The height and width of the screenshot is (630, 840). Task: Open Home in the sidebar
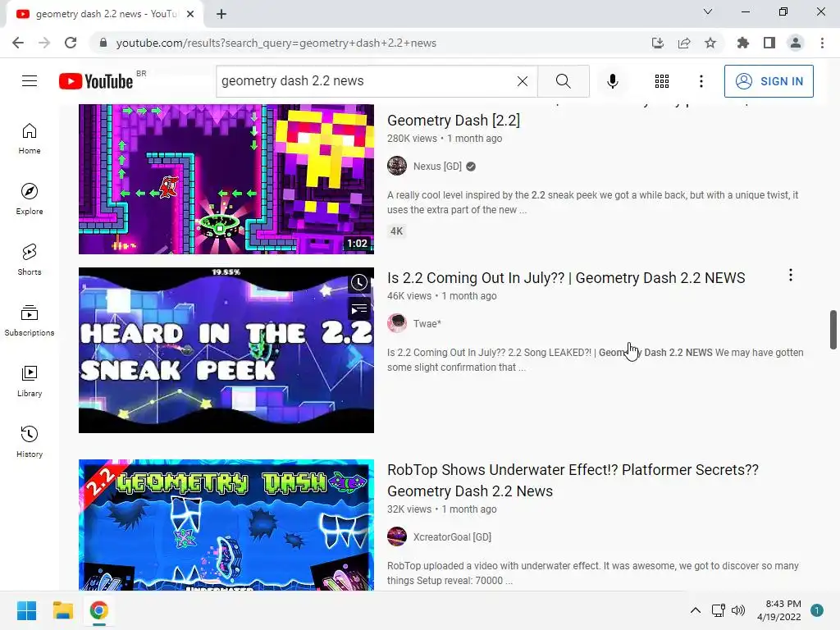(30, 139)
